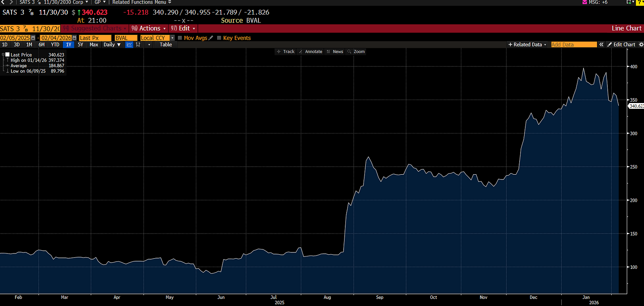Open the start date calendar picker
The width and height of the screenshot is (644, 306).
coord(33,38)
